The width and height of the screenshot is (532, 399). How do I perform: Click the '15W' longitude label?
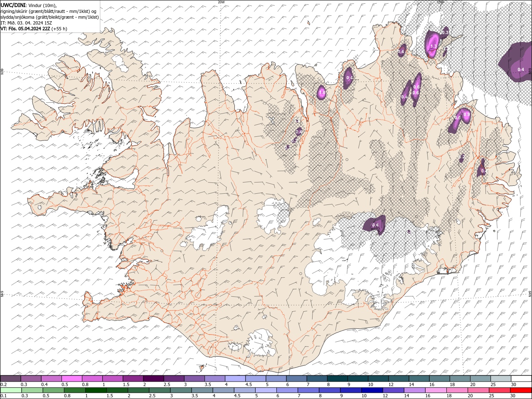point(440,2)
